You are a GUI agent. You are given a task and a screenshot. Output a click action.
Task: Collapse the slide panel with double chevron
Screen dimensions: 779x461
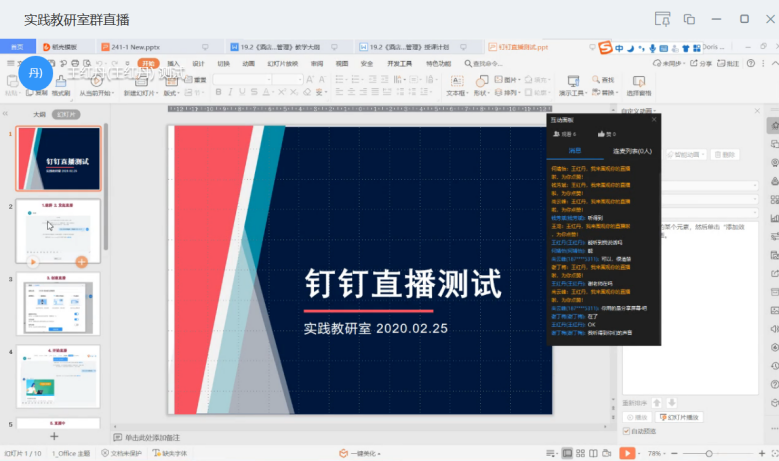click(5, 114)
